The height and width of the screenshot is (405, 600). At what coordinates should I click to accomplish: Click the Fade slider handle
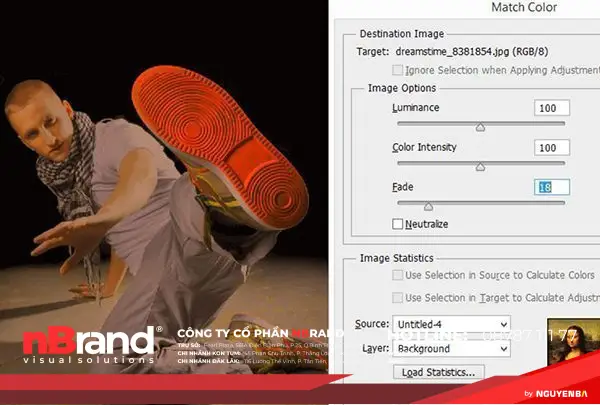pyautogui.click(x=429, y=207)
